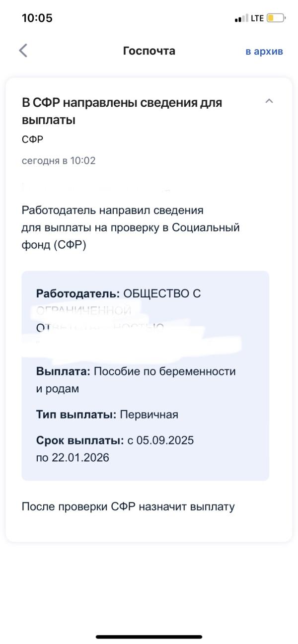298x644 pixels.
Task: Move the message to archive via «в архив»
Action: 264,51
